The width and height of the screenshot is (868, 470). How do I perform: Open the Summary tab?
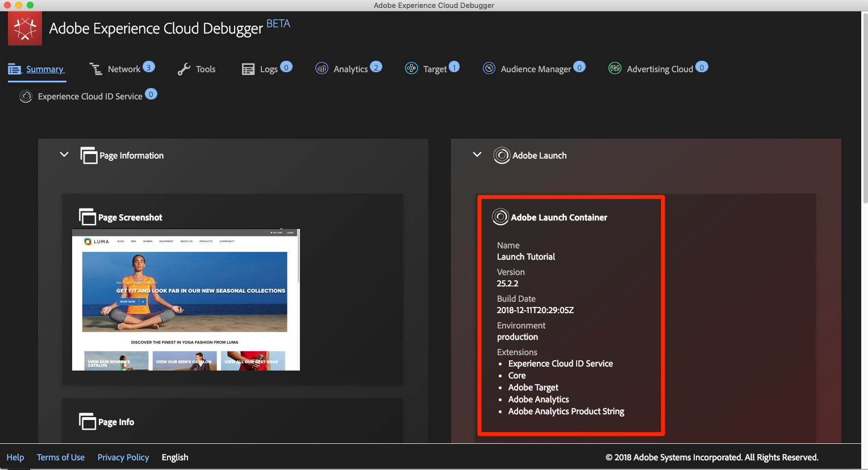[x=37, y=69]
